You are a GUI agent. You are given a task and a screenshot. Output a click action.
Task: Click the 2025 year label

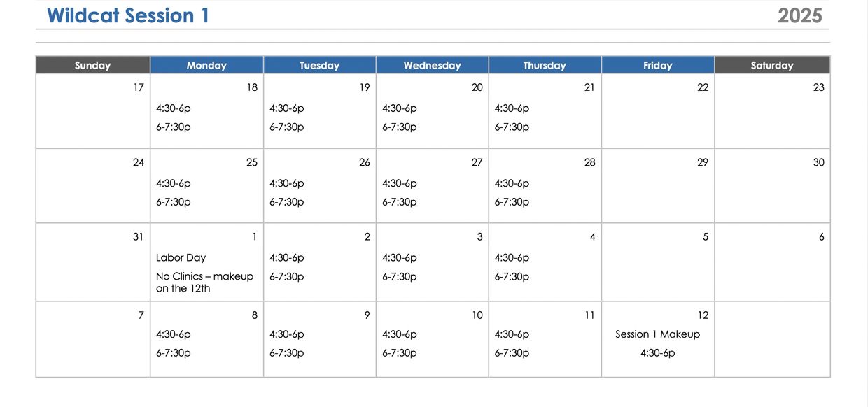799,15
